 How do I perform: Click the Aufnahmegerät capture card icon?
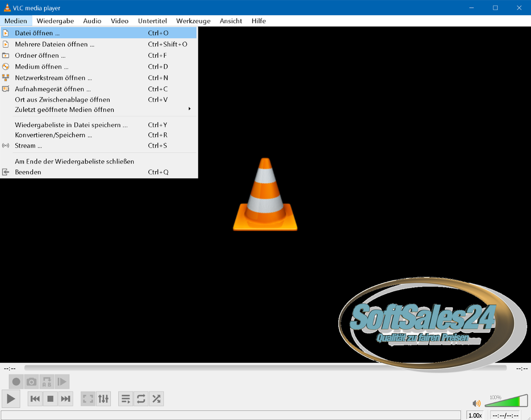coord(6,89)
